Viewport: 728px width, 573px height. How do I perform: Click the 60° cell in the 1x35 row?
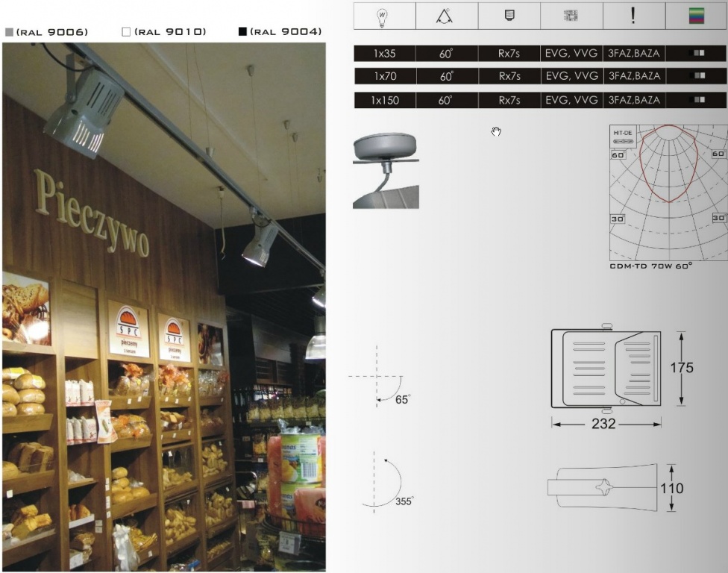point(447,54)
